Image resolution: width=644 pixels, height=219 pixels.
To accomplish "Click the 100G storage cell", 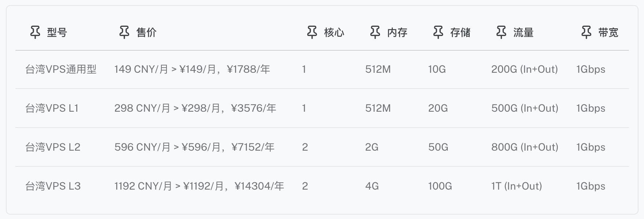I will tap(440, 186).
